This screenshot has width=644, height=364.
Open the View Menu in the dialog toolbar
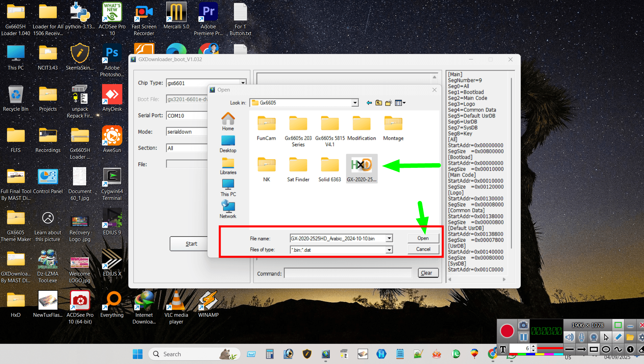point(400,103)
